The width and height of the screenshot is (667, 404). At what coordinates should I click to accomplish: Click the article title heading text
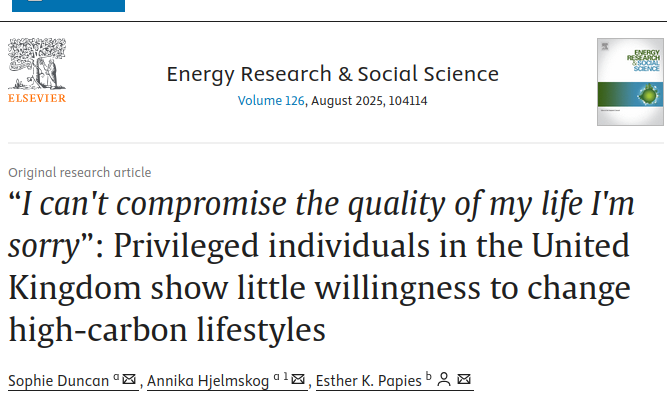click(x=321, y=266)
